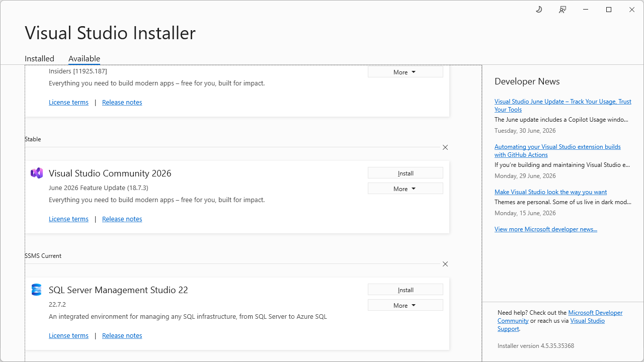644x362 pixels.
Task: View more Microsoft developer news
Action: coord(546,229)
